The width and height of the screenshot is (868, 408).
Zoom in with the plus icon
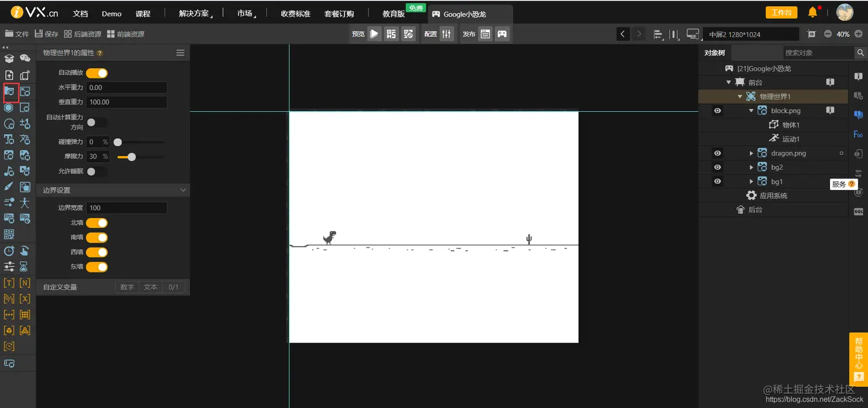point(859,34)
